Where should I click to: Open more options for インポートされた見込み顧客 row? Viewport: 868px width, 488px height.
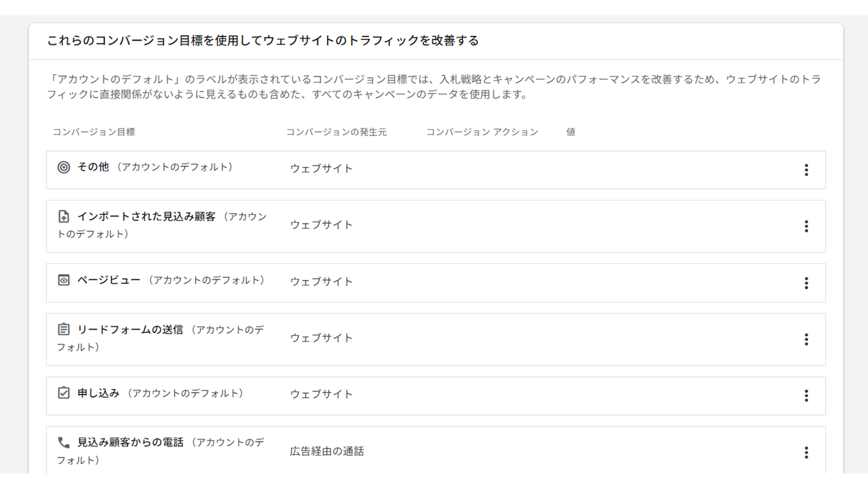[x=806, y=227]
